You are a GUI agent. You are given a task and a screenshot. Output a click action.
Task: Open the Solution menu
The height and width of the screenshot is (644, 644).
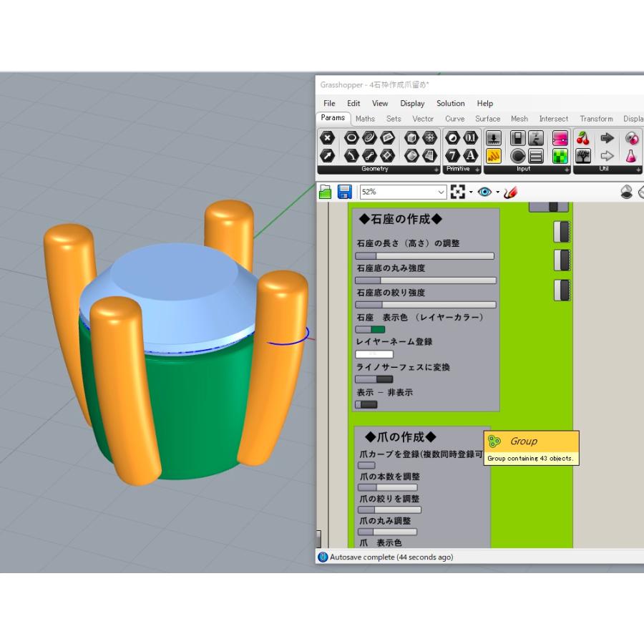450,103
